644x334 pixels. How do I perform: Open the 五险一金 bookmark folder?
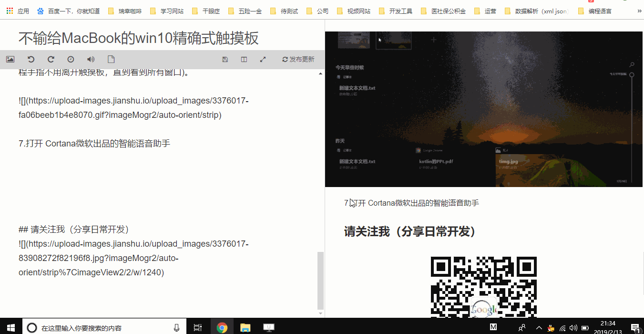(245, 11)
